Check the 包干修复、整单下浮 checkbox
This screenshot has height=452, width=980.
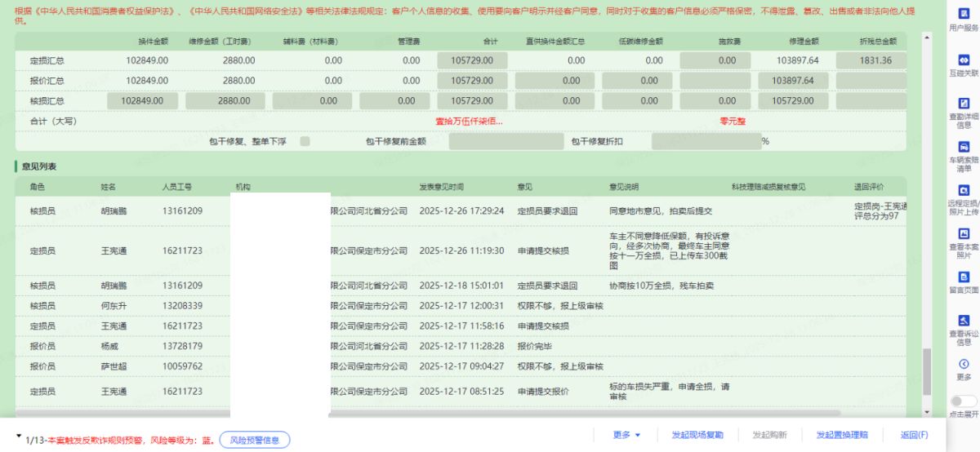[x=305, y=141]
